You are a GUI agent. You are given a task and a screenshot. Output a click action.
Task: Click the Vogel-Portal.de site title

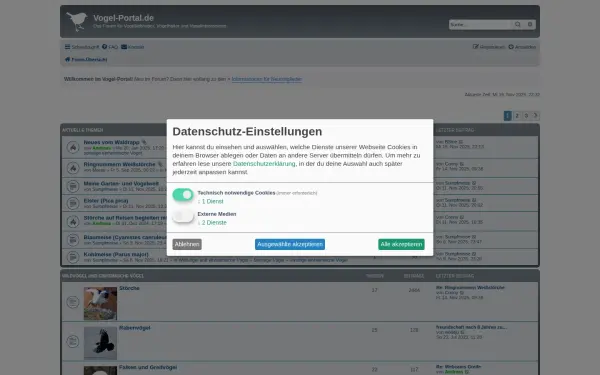click(x=124, y=18)
